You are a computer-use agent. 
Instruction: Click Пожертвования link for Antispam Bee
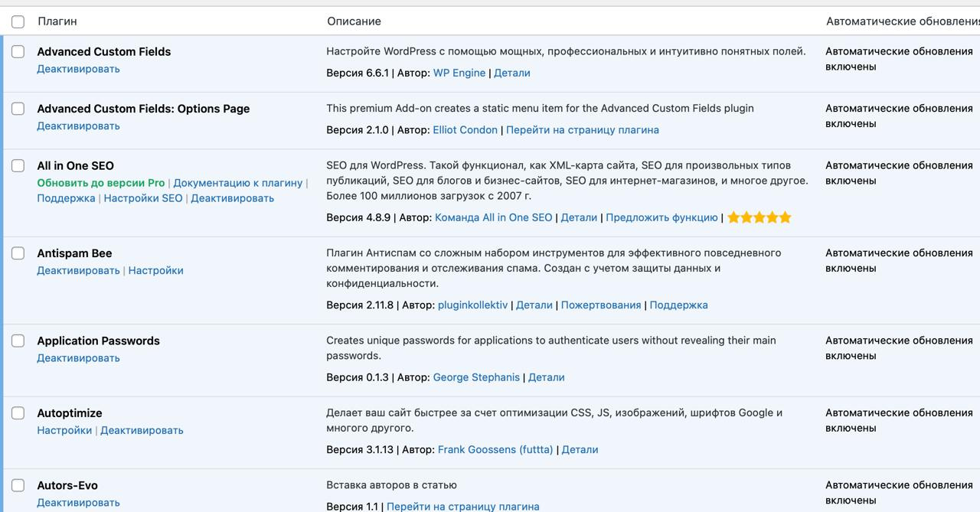tap(600, 305)
